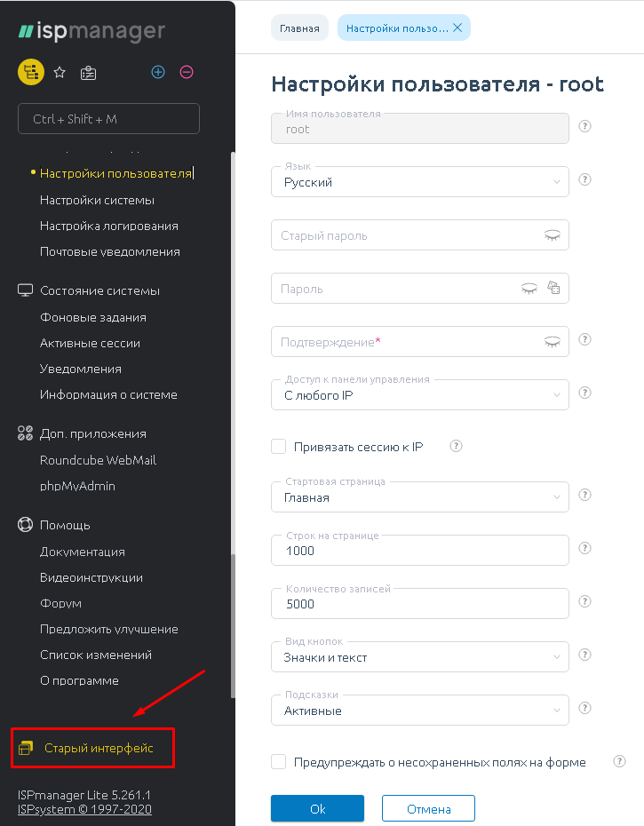Click the Старый интерфейс windows icon
Viewport: 644px width, 826px height.
(26, 748)
